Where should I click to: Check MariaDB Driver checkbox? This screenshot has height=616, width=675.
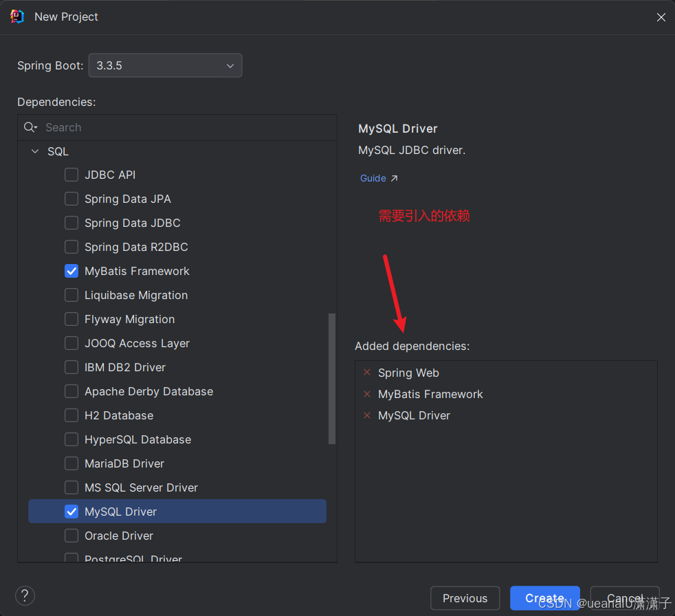pyautogui.click(x=71, y=463)
